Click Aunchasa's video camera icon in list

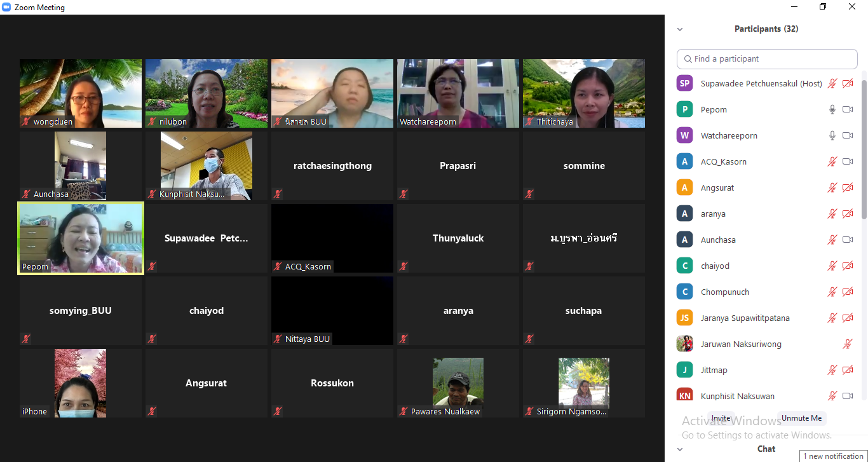(x=848, y=240)
